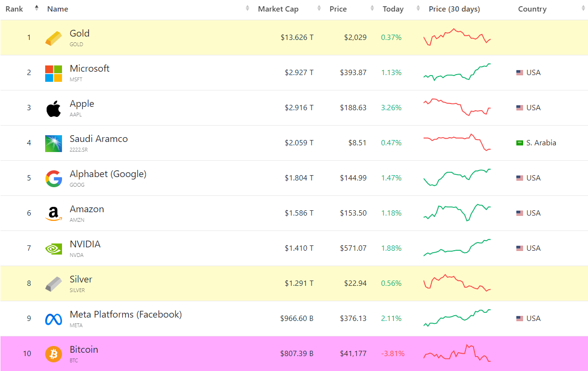
Task: Click the Google logo icon
Action: pos(53,179)
